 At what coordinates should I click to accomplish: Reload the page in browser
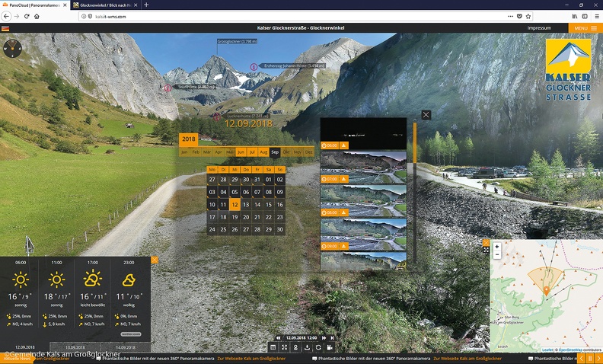27,16
